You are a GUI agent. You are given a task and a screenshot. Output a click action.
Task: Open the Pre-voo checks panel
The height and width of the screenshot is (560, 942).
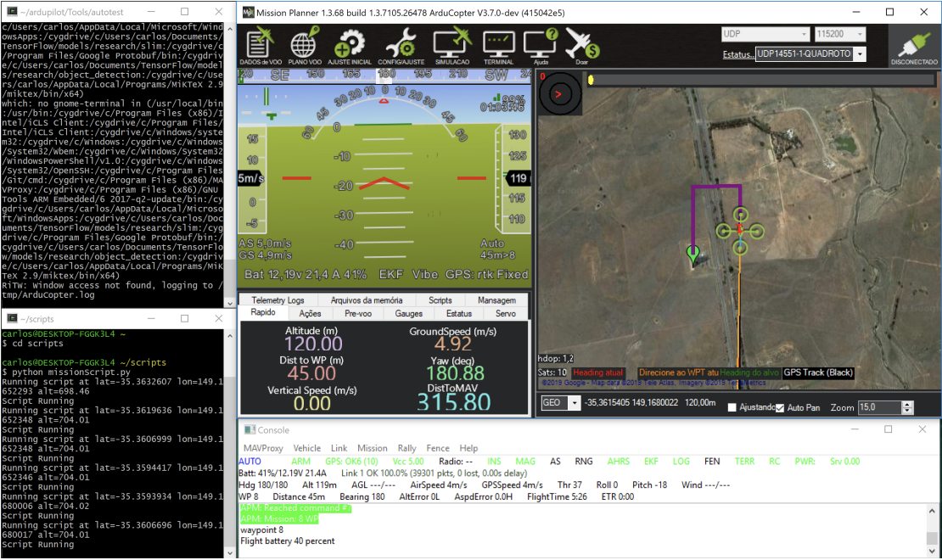point(357,313)
